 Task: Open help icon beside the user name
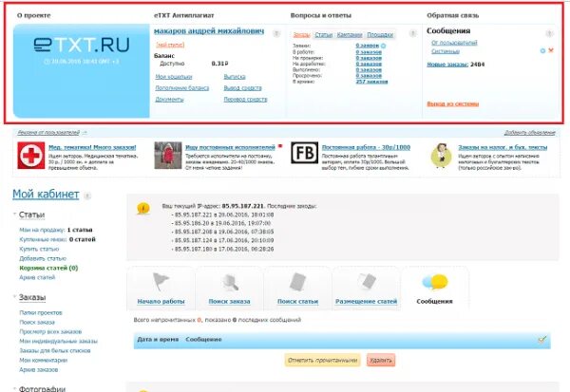coord(276,33)
